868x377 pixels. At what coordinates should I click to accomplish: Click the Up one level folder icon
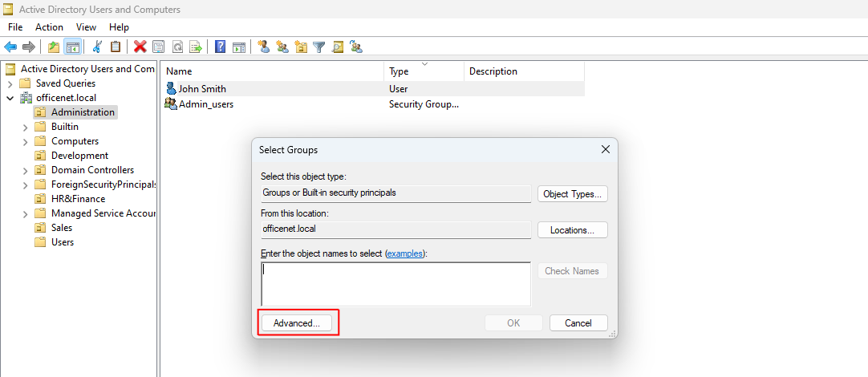(x=54, y=47)
